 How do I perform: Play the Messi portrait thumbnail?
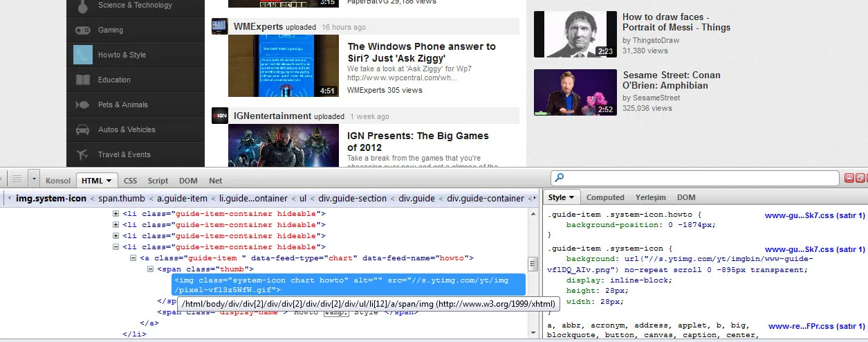pos(575,34)
